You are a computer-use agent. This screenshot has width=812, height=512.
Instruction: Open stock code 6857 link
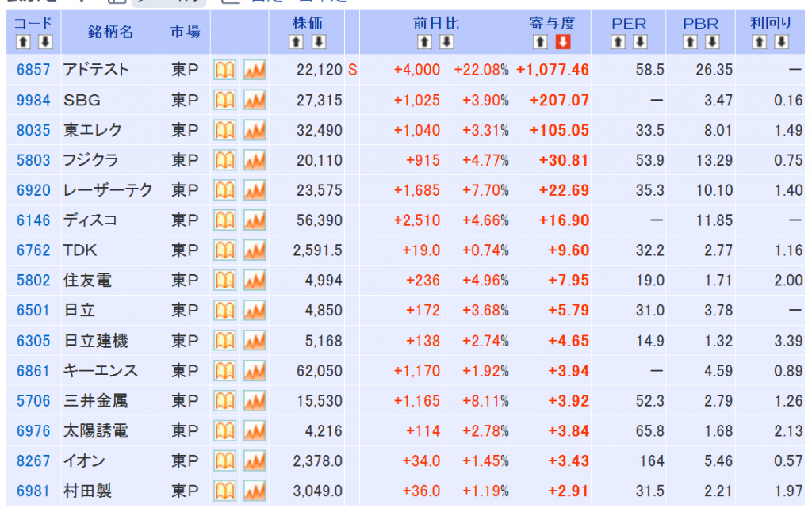coord(33,71)
